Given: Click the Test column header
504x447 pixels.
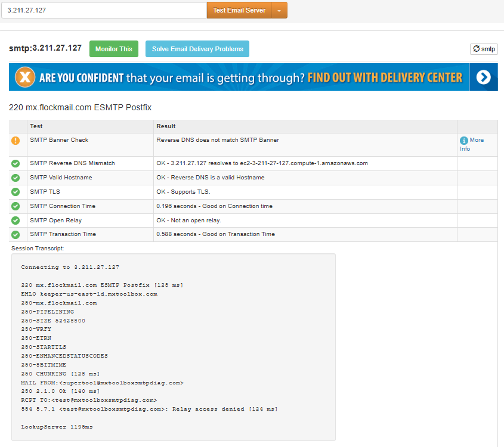Looking at the screenshot, I should click(x=36, y=126).
